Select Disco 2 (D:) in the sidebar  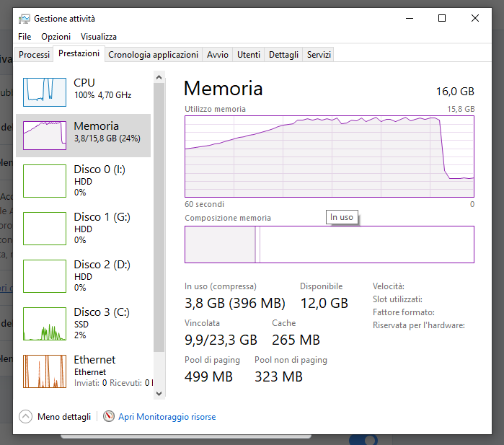(83, 276)
